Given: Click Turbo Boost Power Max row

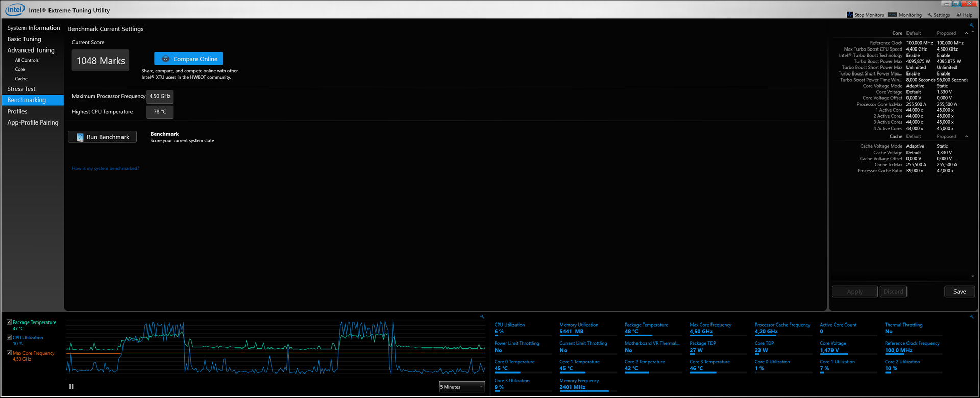Looking at the screenshot, I should 901,61.
